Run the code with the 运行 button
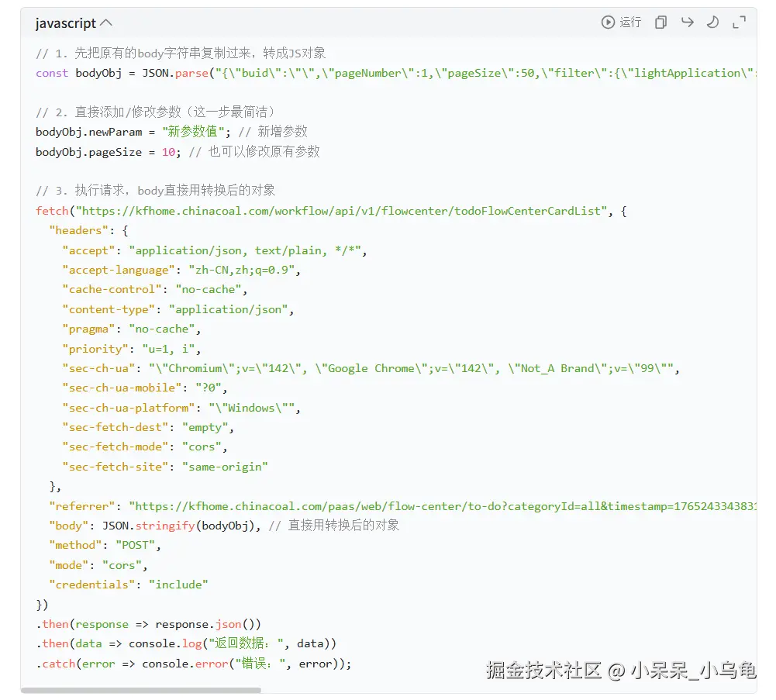This screenshot has width=776, height=700. (621, 22)
